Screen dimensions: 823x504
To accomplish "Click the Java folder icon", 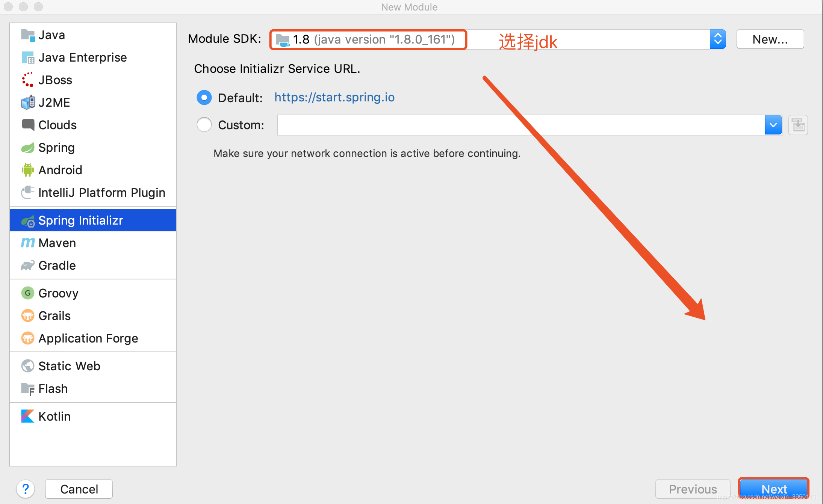I will point(28,35).
